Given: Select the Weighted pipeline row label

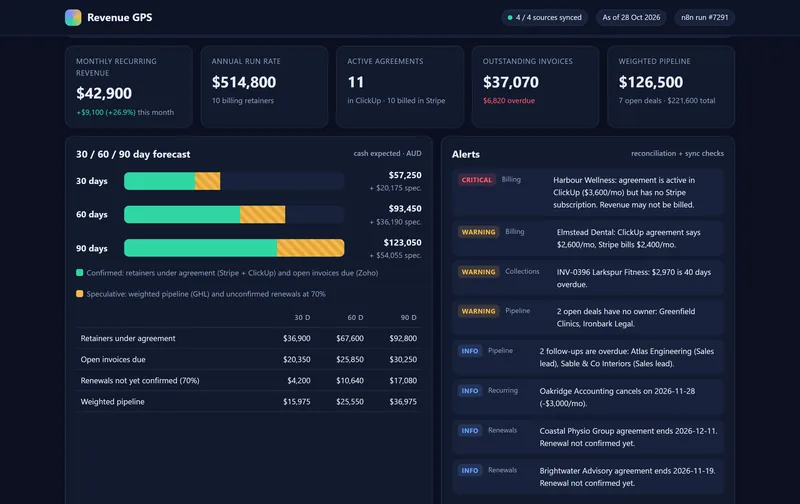Looking at the screenshot, I should pyautogui.click(x=112, y=402).
